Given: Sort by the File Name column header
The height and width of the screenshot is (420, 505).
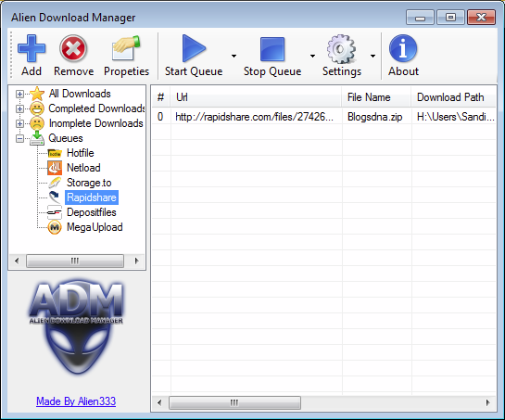Looking at the screenshot, I should pyautogui.click(x=376, y=97).
